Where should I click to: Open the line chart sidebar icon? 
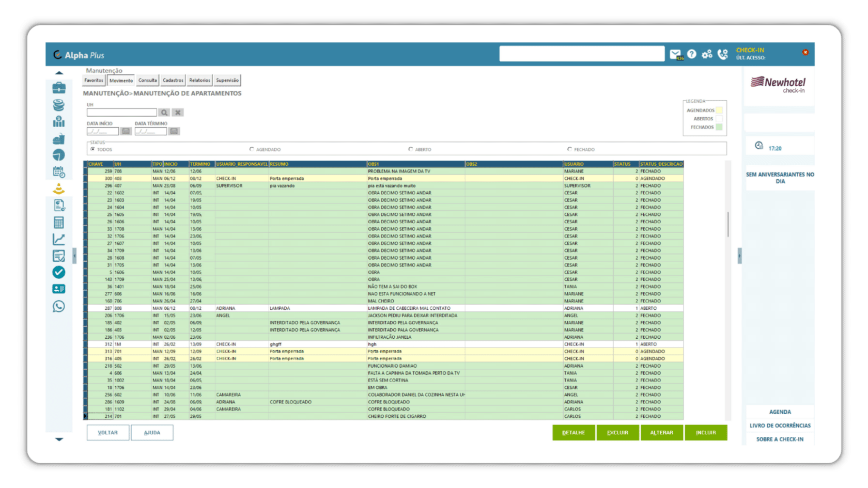(59, 239)
